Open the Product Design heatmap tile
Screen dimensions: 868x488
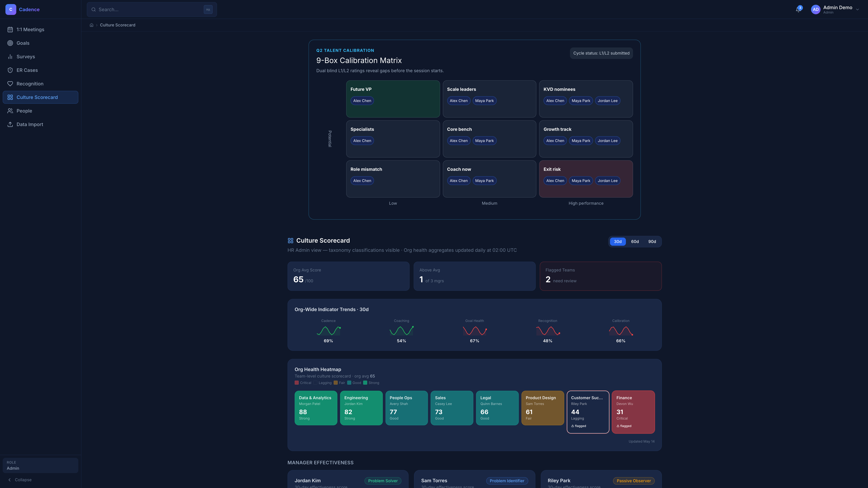[542, 408]
